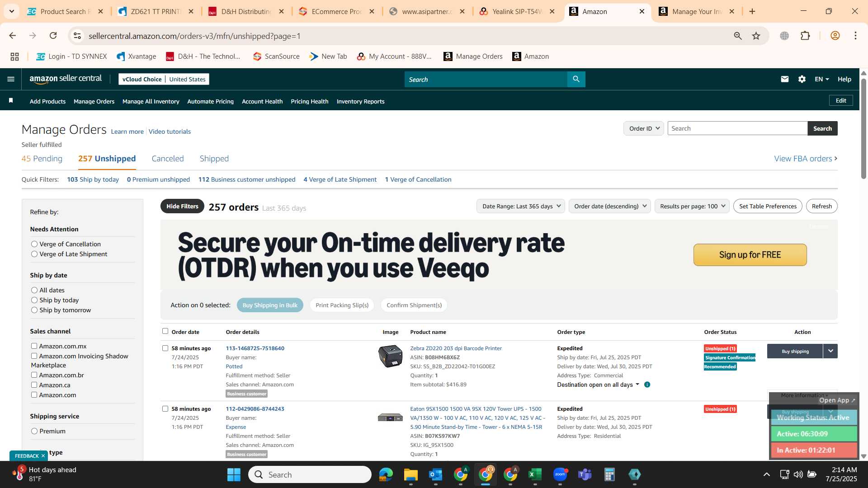Expand Destination open on all days details
Viewport: 868px width, 488px height.
pyautogui.click(x=598, y=385)
